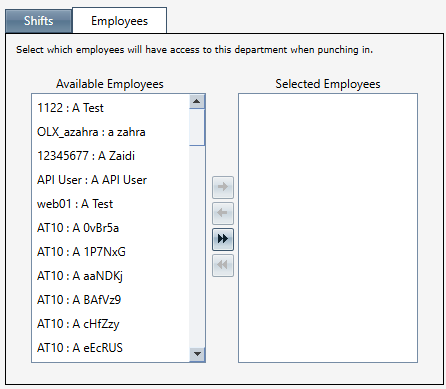Select the Employees tab
Viewport: 446px width, 389px height.
(x=119, y=21)
